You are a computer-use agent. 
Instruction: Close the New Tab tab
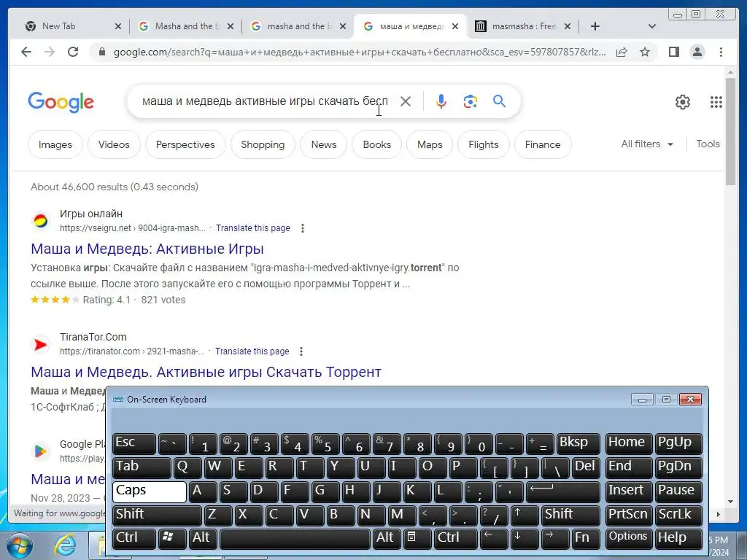pyautogui.click(x=118, y=26)
